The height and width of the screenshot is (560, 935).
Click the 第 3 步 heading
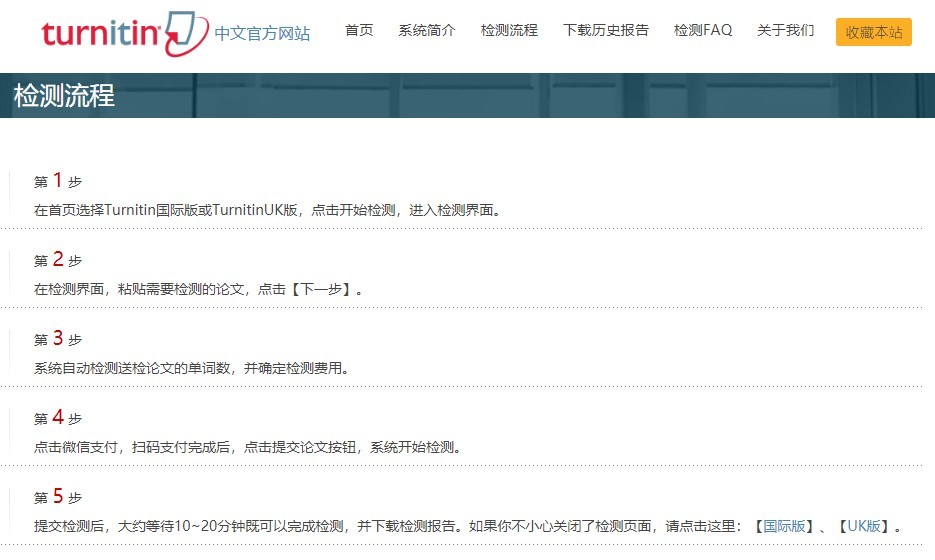pyautogui.click(x=58, y=339)
